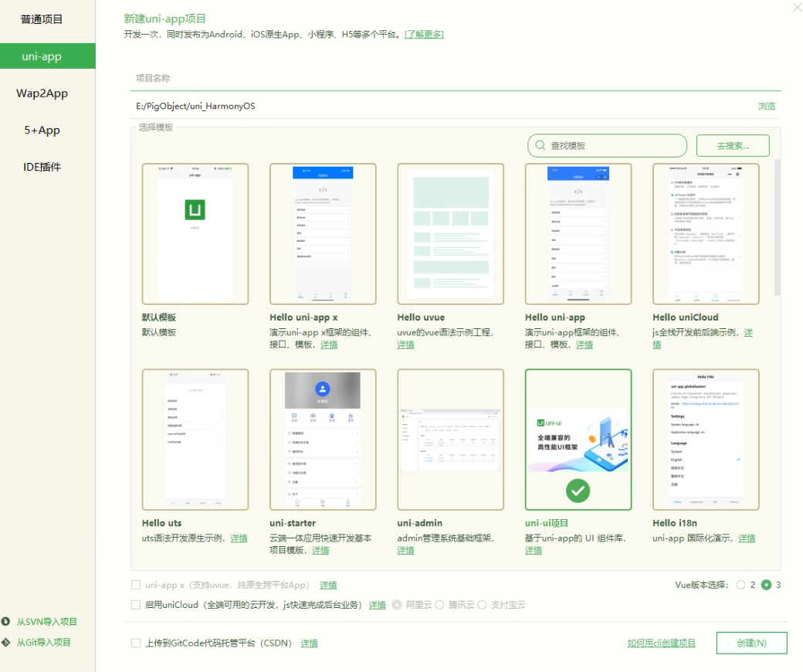This screenshot has width=803, height=672.
Task: Click the green checkmark on uni-ui template
Action: (x=578, y=490)
